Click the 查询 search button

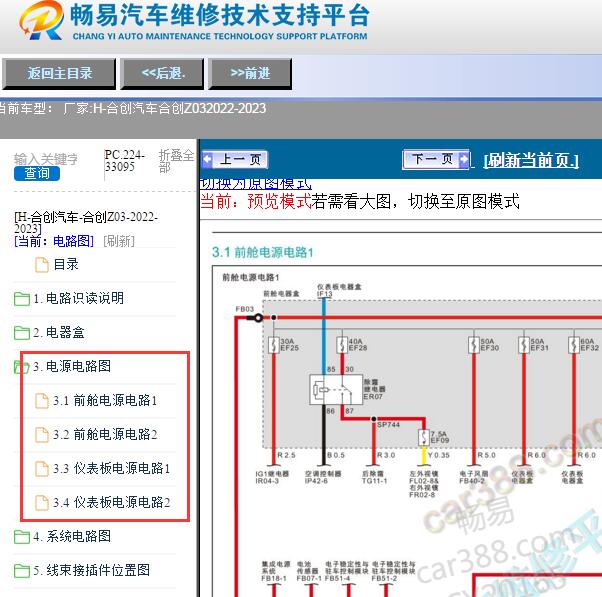pos(37,173)
